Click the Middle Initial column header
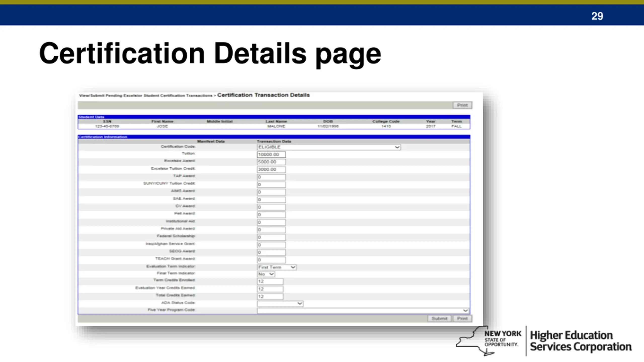644x362 pixels. [220, 121]
